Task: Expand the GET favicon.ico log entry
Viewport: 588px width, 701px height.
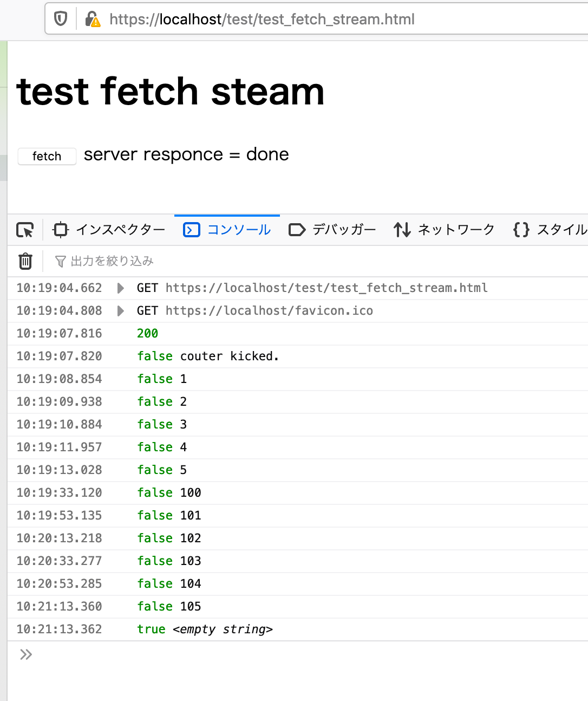Action: (x=120, y=310)
